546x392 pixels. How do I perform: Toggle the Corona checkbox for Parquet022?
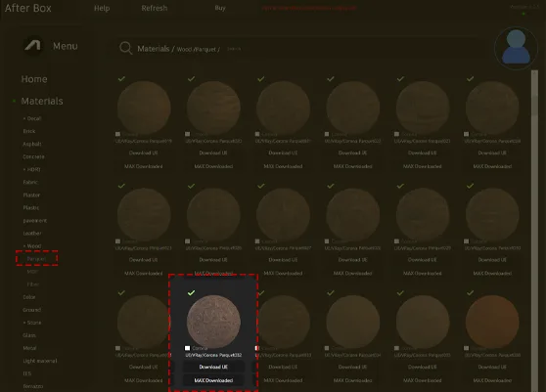coord(327,134)
